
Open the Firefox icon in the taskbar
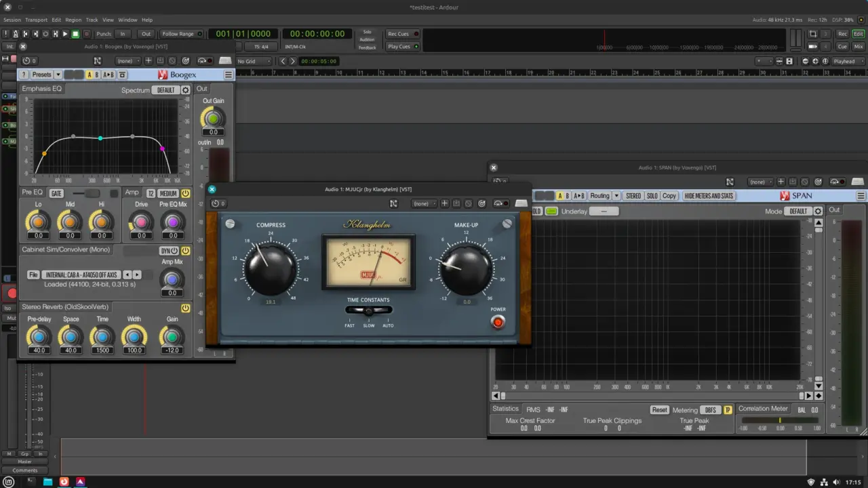point(64,482)
